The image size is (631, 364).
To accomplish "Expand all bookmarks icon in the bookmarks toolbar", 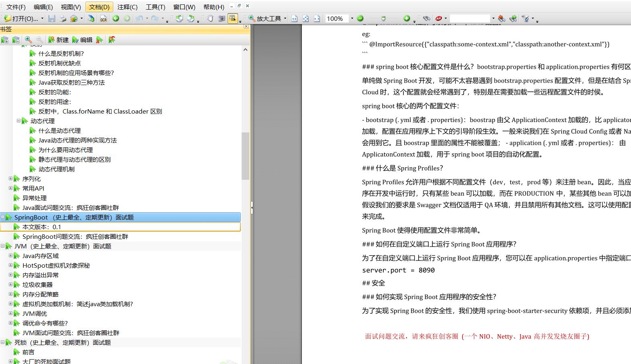I will coord(5,40).
